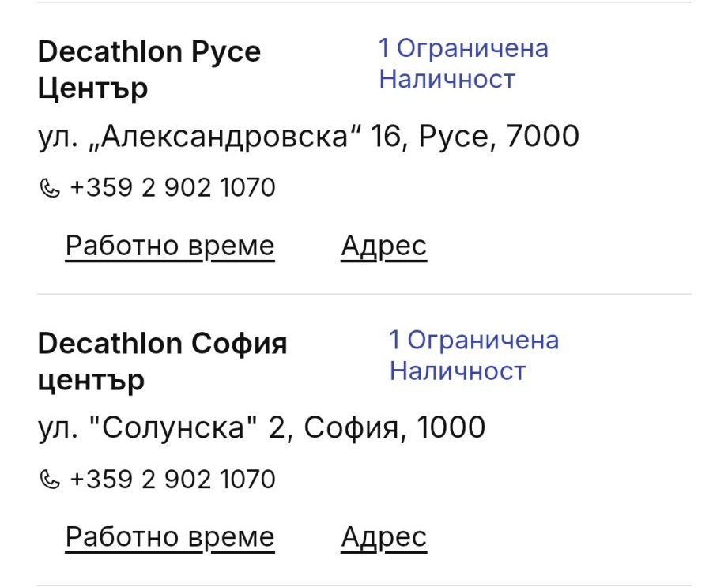Open Работно време for Decathlon София
This screenshot has height=587, width=728.
pos(170,537)
